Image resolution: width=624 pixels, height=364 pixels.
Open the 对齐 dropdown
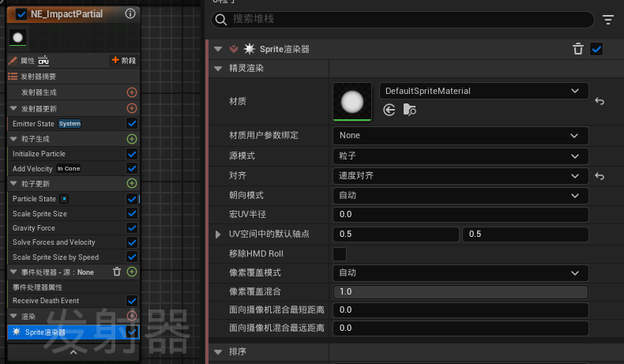[x=460, y=176]
